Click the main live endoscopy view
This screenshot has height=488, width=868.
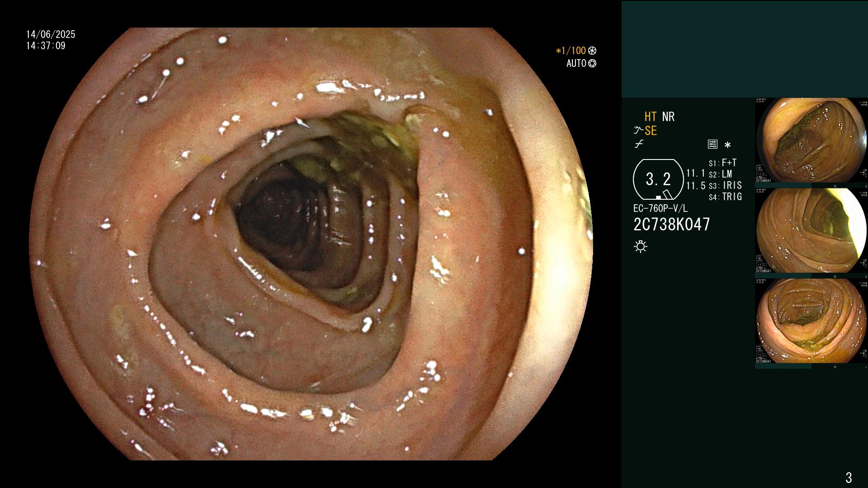pos(311,244)
